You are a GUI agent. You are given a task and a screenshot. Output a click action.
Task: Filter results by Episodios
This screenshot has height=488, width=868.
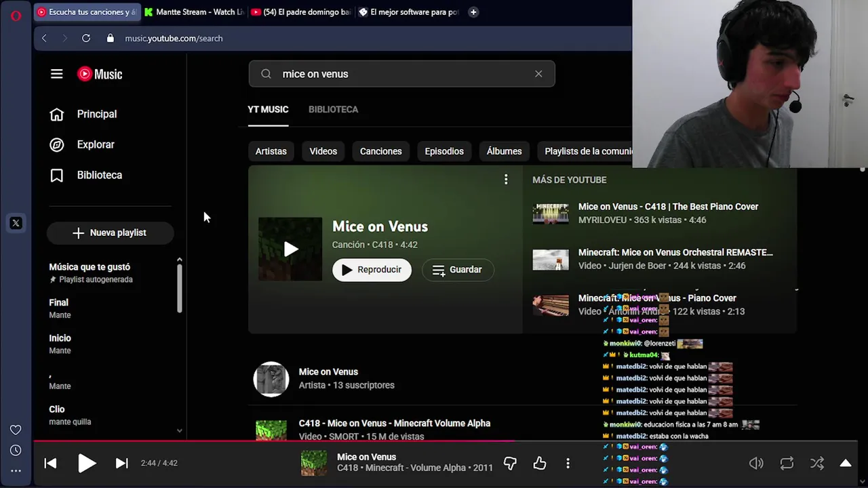coord(444,151)
